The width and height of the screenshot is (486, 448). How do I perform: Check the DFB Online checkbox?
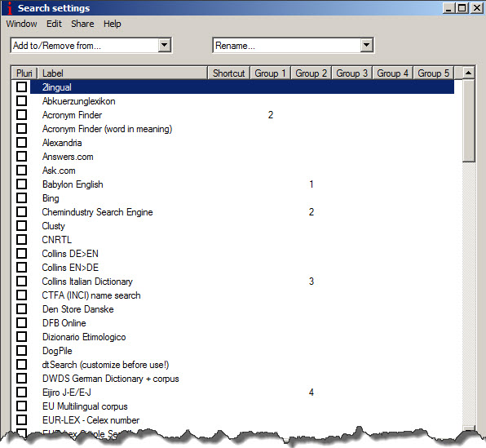tap(21, 322)
